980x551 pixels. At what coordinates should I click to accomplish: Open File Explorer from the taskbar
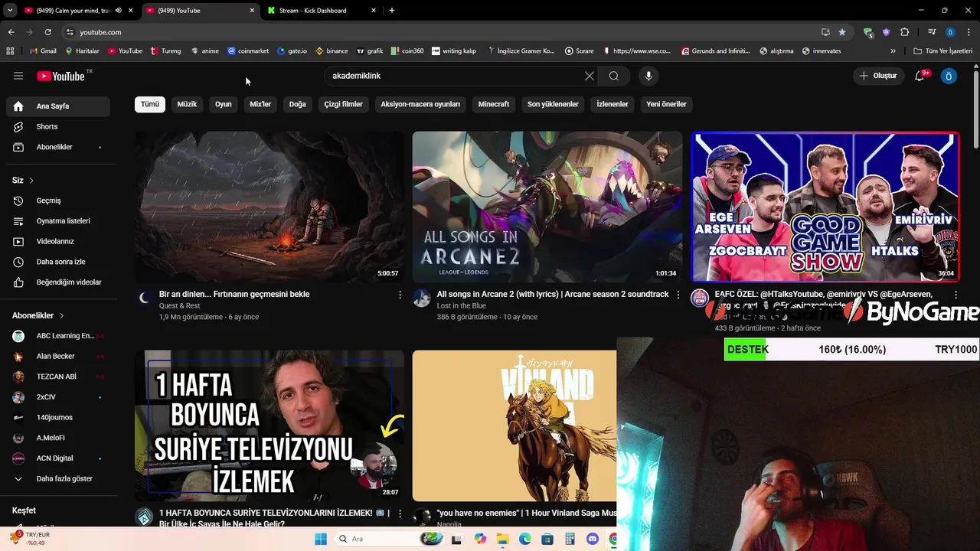(x=502, y=539)
